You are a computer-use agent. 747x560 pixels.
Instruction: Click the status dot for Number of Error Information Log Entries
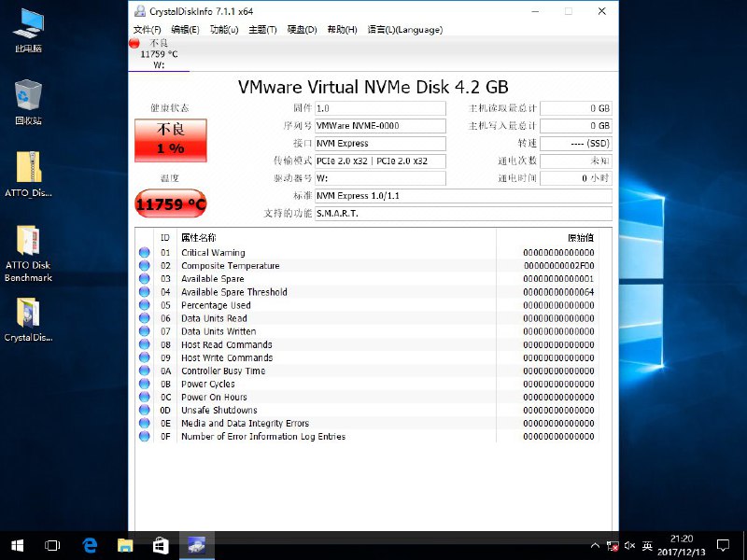click(x=145, y=436)
